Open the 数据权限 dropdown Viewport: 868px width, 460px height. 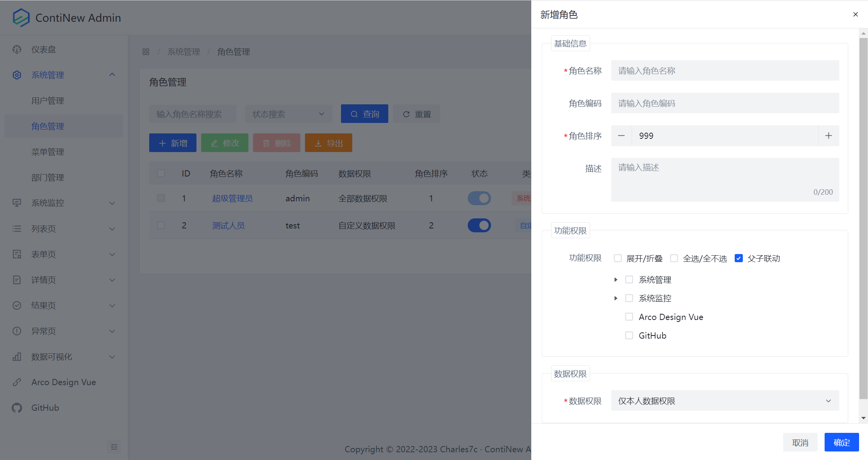pyautogui.click(x=725, y=401)
